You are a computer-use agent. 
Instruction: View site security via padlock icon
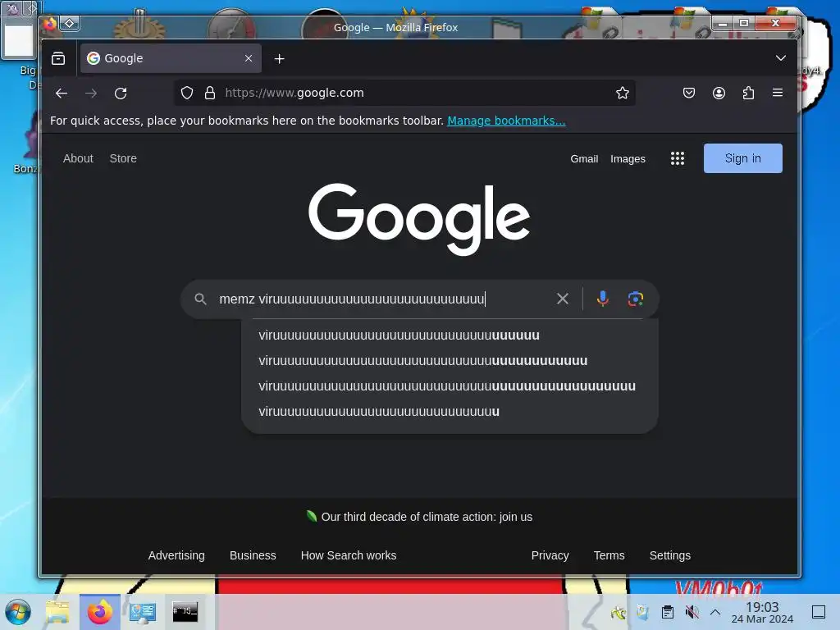click(210, 93)
